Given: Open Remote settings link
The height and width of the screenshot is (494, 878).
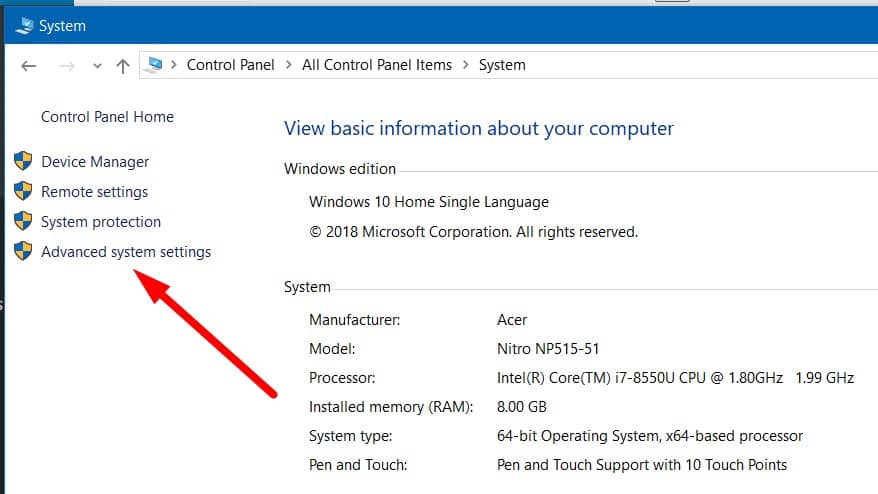Looking at the screenshot, I should click(95, 192).
